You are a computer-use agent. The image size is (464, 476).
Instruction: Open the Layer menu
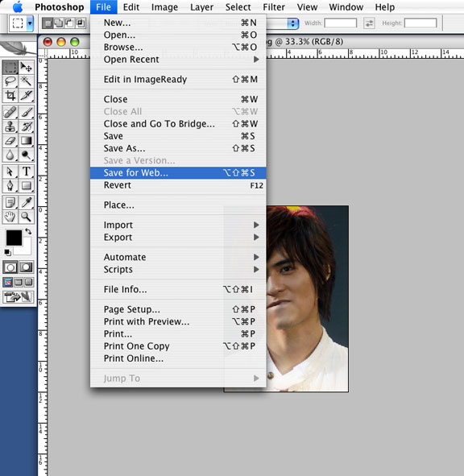[201, 7]
